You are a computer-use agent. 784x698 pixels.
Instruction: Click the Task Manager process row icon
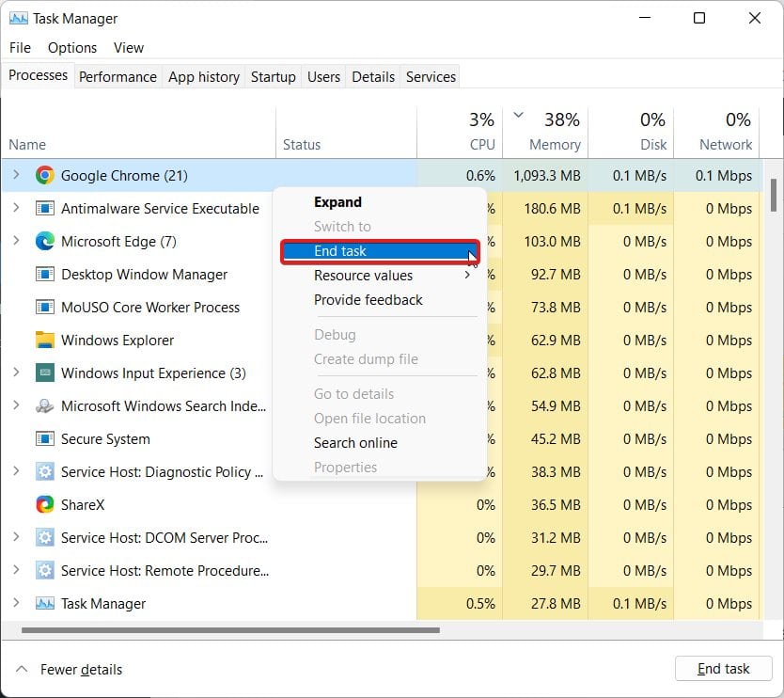pyautogui.click(x=44, y=604)
